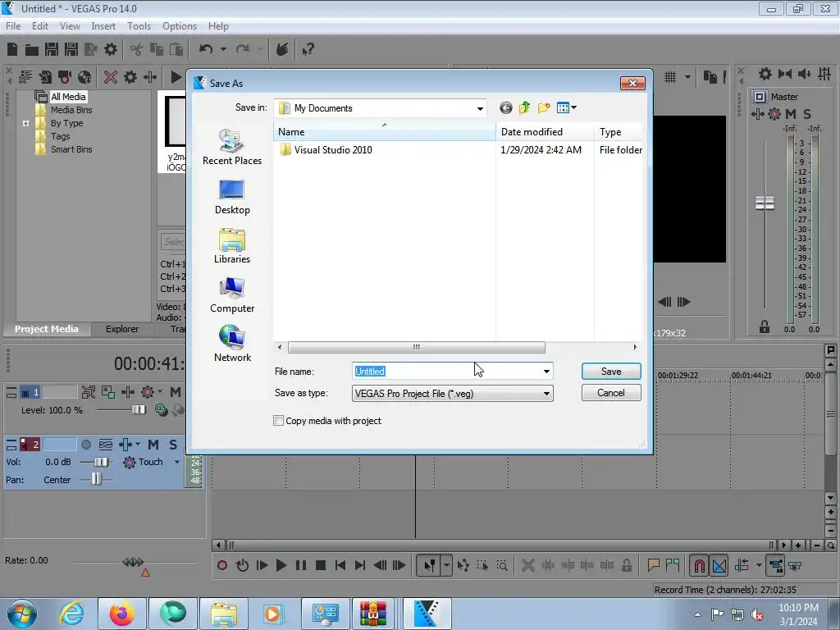
Task: Click the Record button in transport bar
Action: pyautogui.click(x=221, y=565)
